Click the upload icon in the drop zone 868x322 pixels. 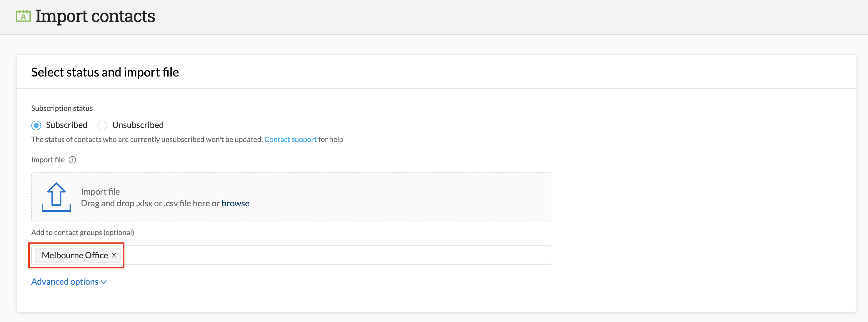[x=56, y=197]
